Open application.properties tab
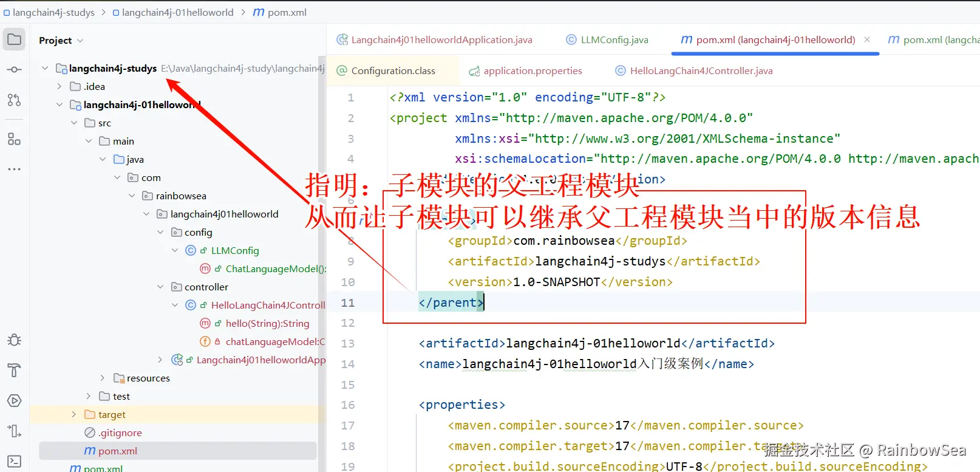This screenshot has height=472, width=980. click(x=526, y=70)
